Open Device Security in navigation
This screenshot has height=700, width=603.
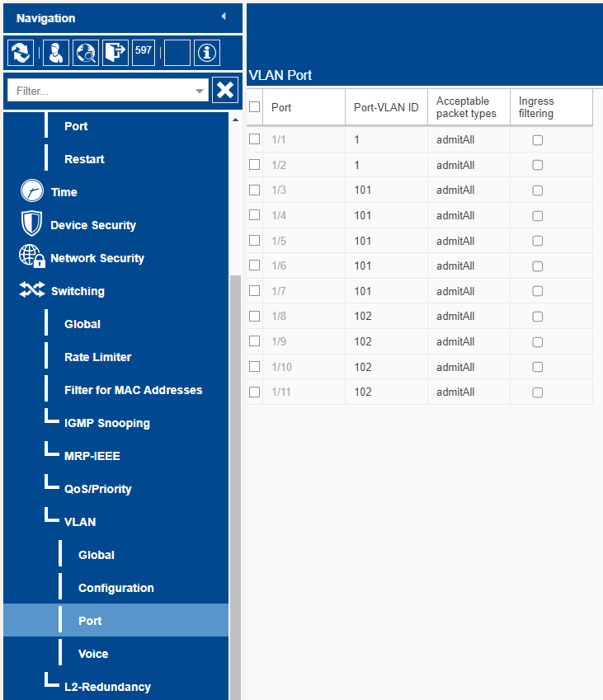tap(93, 225)
